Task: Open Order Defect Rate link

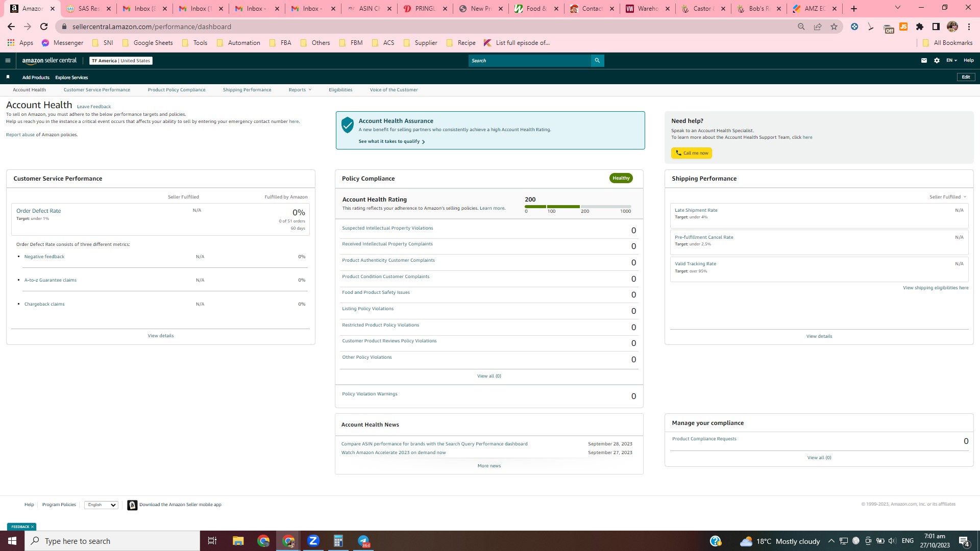Action: click(x=38, y=211)
